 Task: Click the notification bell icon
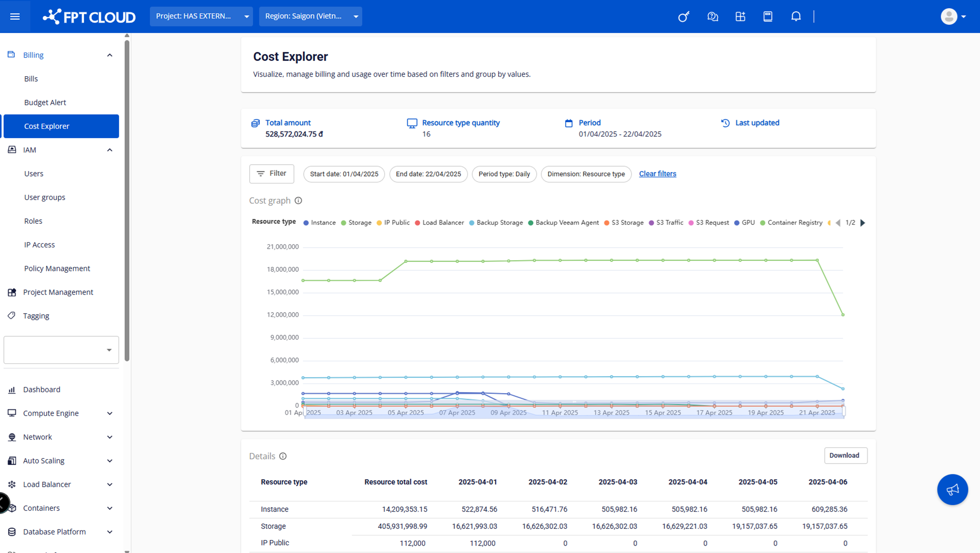point(796,17)
